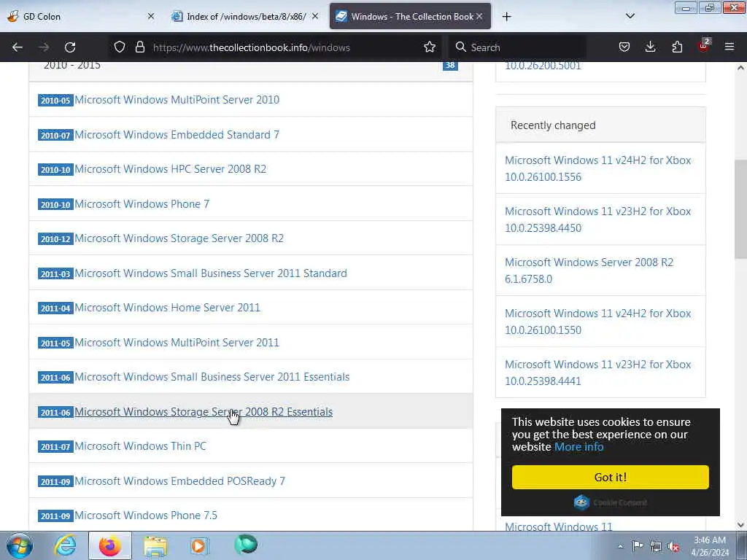Open the uBlock extension badge icon
The image size is (747, 560).
click(x=703, y=46)
